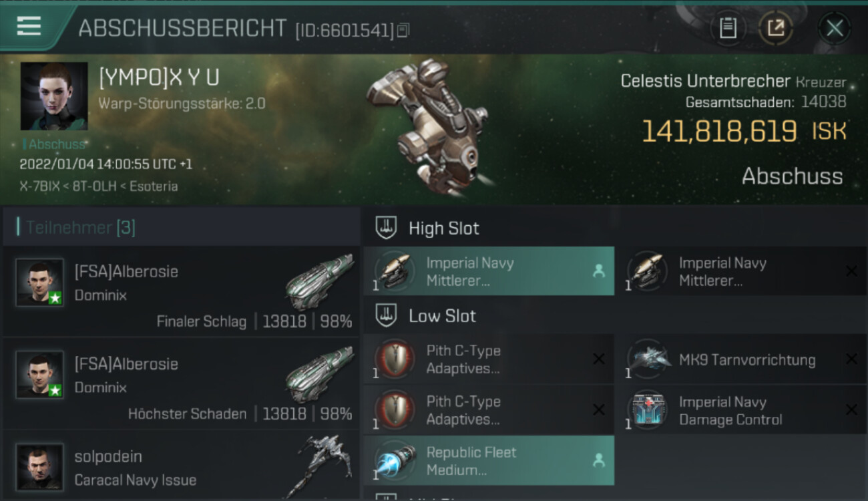Click first Pith C-Type Adaptives module
Screen dimensions: 868x501
coord(489,359)
